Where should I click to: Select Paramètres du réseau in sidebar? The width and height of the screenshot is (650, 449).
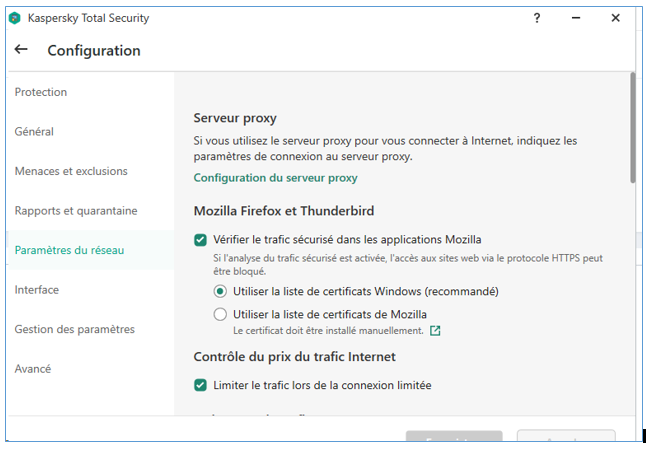coord(69,250)
